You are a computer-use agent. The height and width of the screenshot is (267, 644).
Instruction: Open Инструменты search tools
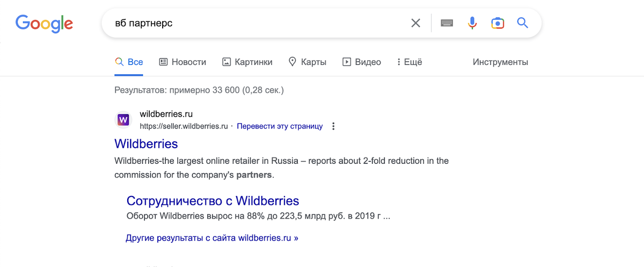pos(500,62)
